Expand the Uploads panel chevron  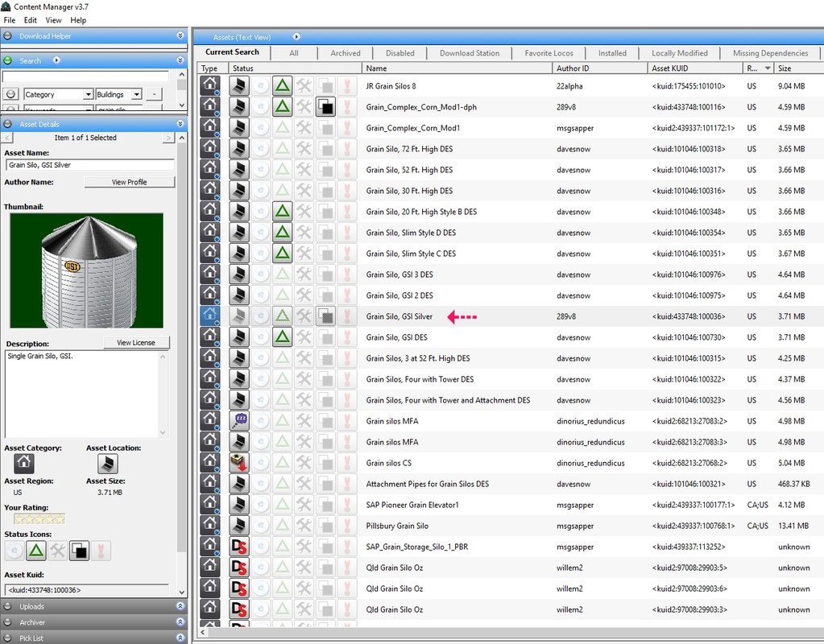click(180, 605)
